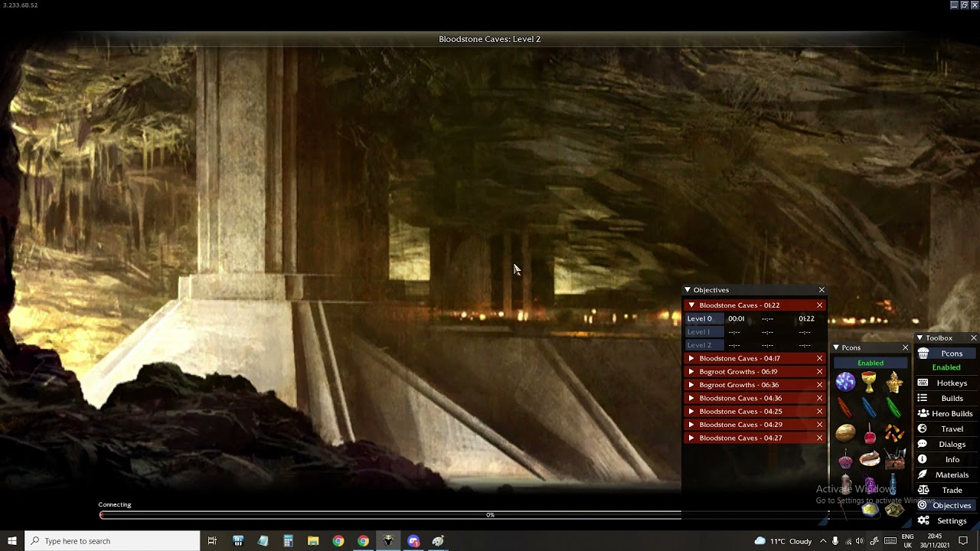Toggle the Essence of Celerity blue orb pcon
This screenshot has width=980, height=551.
pos(845,381)
